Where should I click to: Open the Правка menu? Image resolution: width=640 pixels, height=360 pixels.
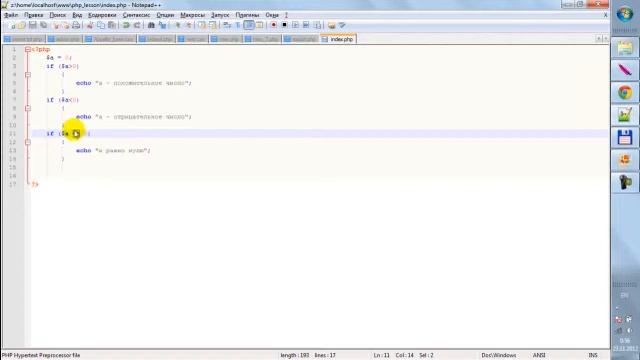click(33, 15)
